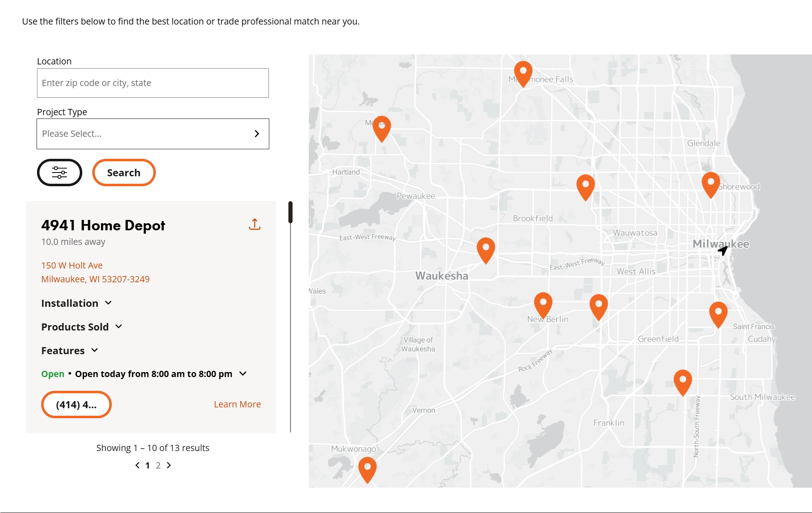Screen dimensions: 812x513
Task: Open the Project Type dropdown
Action: 153,134
